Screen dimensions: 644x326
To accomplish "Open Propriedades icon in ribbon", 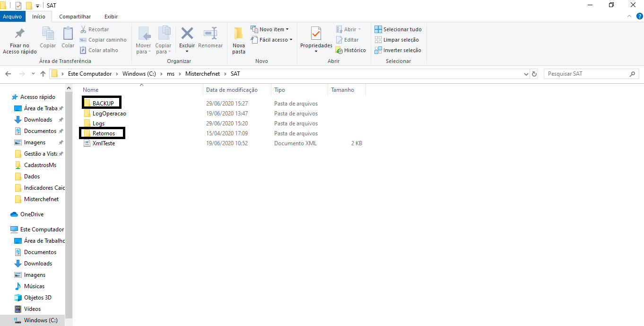I will (316, 34).
